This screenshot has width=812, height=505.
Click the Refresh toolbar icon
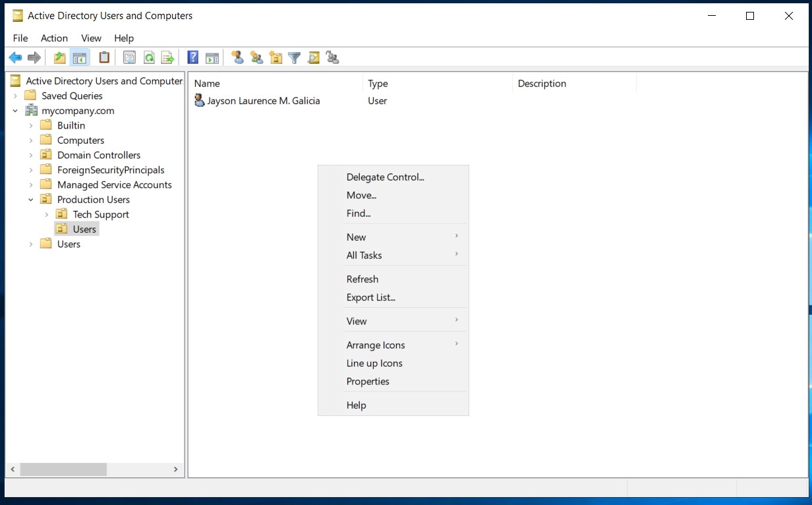tap(149, 58)
